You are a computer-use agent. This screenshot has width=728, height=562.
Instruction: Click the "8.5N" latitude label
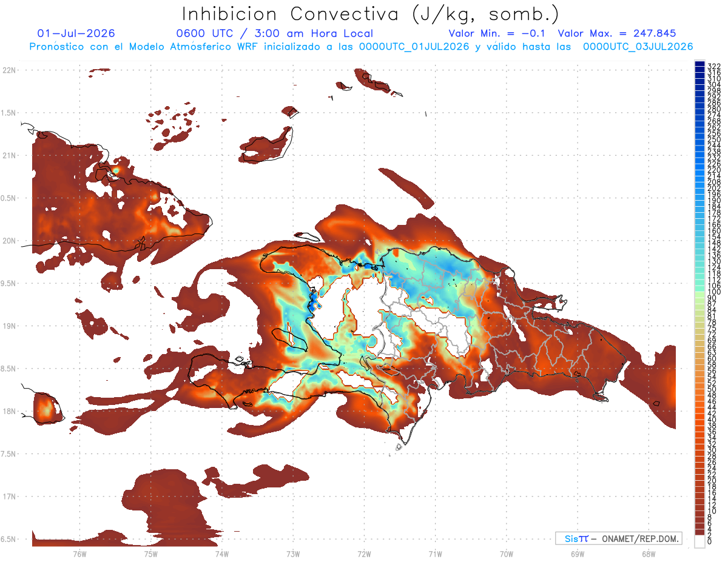[9, 369]
